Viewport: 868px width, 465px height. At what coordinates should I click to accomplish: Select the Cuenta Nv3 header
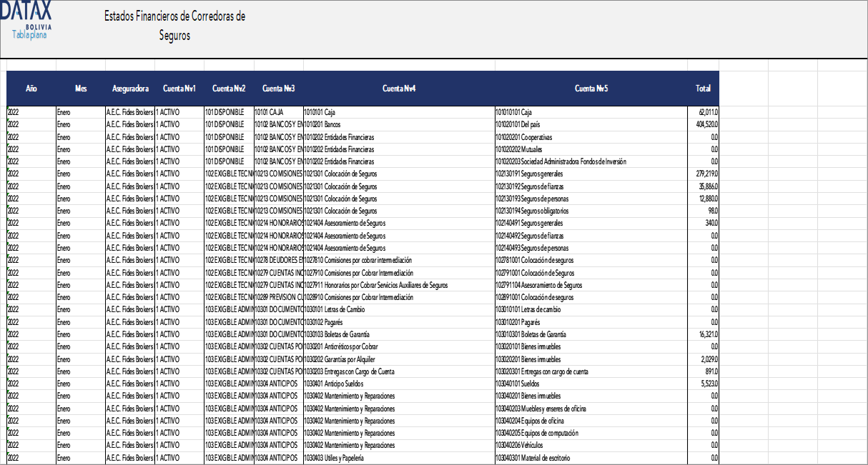coord(279,89)
